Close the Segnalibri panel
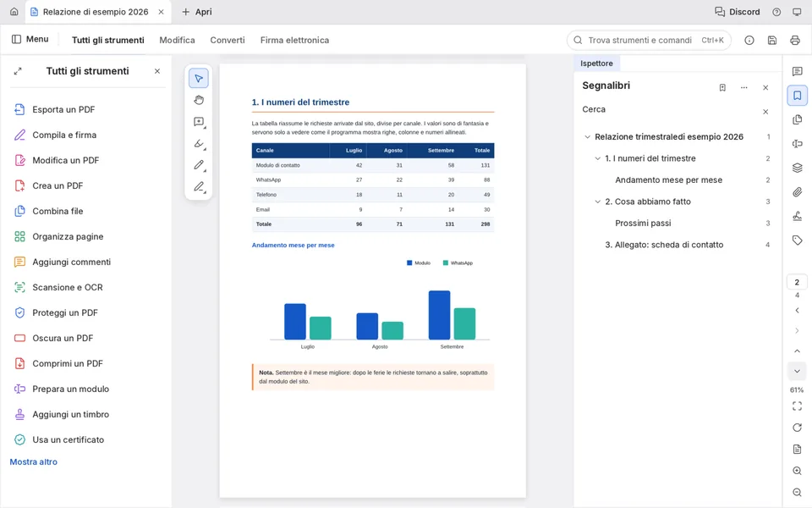Viewport: 812px width, 508px height. [765, 87]
